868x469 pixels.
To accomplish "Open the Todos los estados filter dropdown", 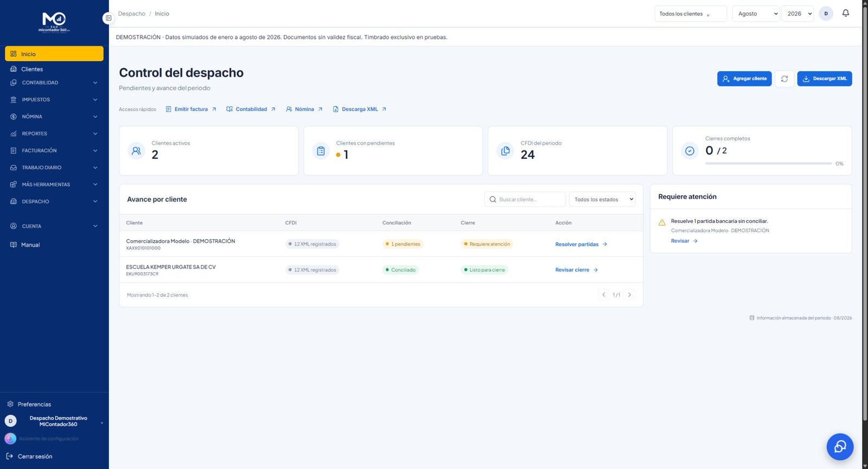I will tap(602, 200).
